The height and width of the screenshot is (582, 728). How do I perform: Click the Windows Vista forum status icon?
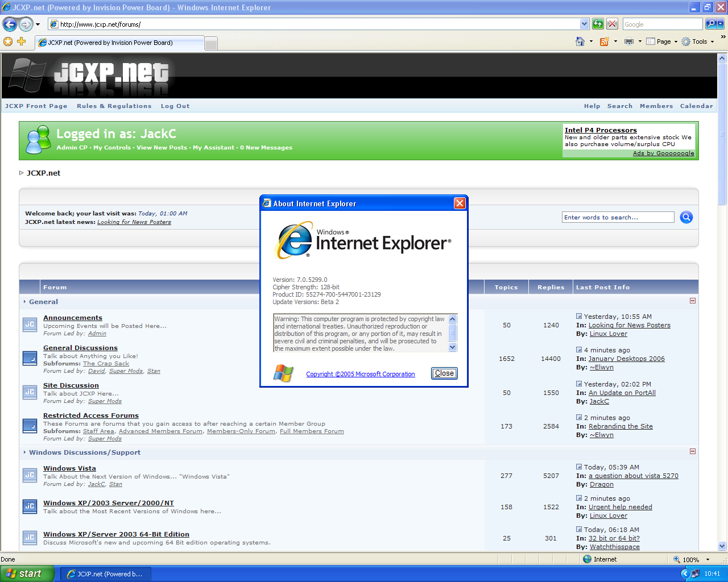[30, 475]
